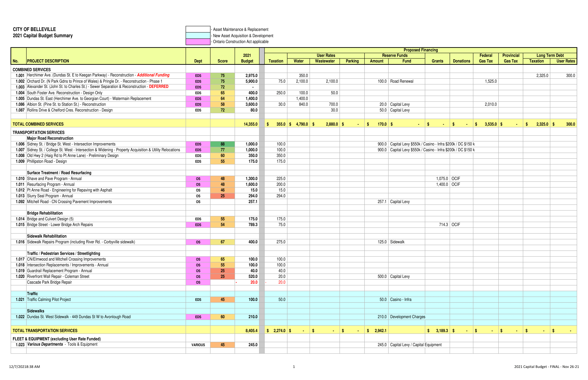588x380 pixels.
Task: Select Mitchell Road CN Crossing Pavement row
Action: coord(69,202)
